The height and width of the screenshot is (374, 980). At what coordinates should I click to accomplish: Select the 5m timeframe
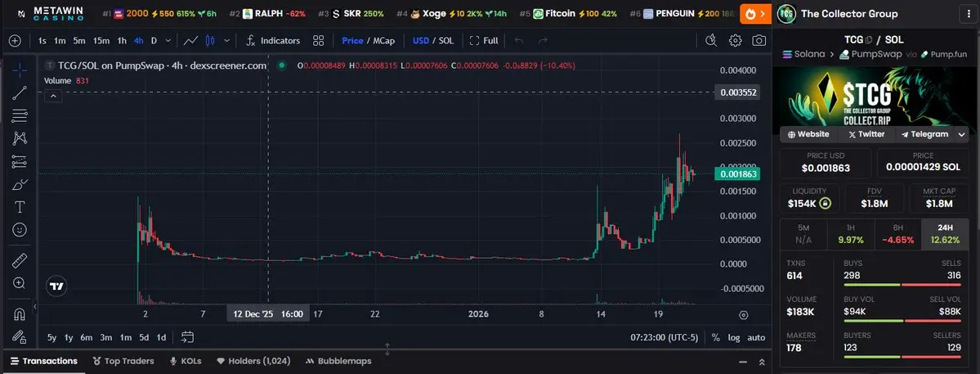[x=79, y=41]
